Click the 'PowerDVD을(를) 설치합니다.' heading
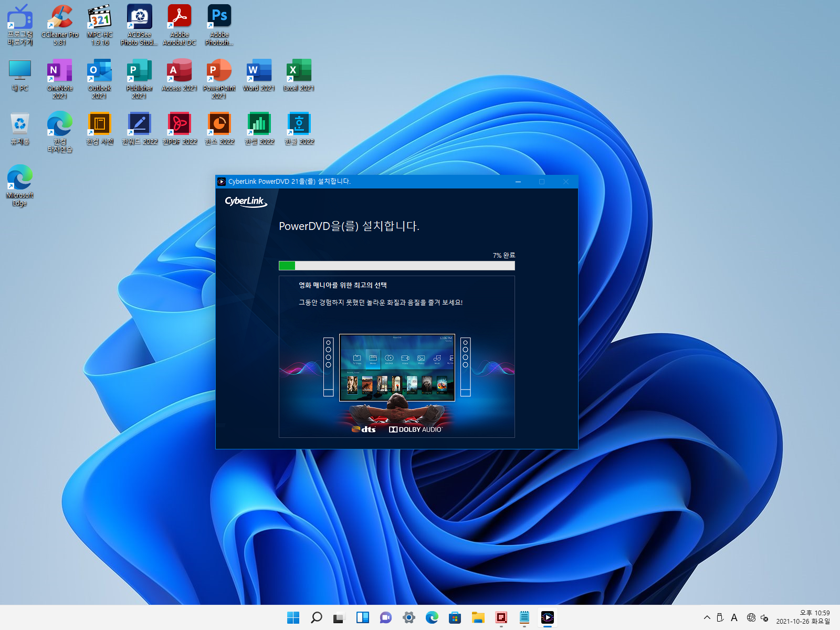The width and height of the screenshot is (840, 630). coord(349,226)
